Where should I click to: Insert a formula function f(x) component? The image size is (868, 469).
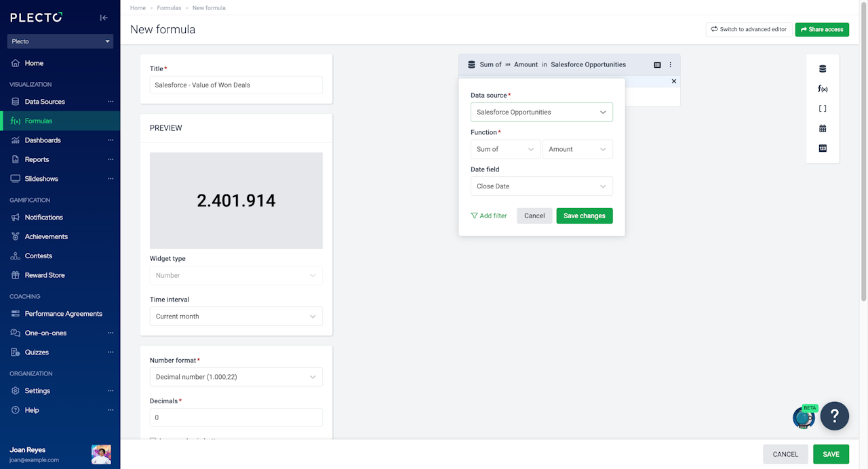pos(823,89)
